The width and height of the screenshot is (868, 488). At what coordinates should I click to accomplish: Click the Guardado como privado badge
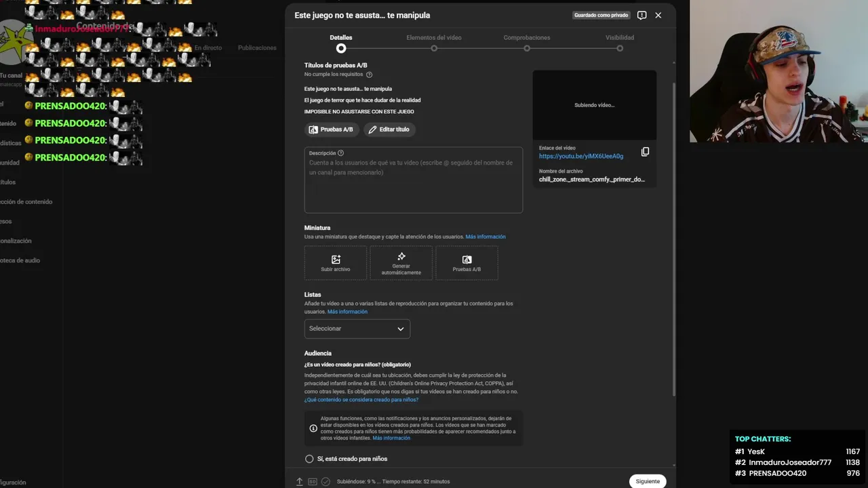pyautogui.click(x=601, y=15)
